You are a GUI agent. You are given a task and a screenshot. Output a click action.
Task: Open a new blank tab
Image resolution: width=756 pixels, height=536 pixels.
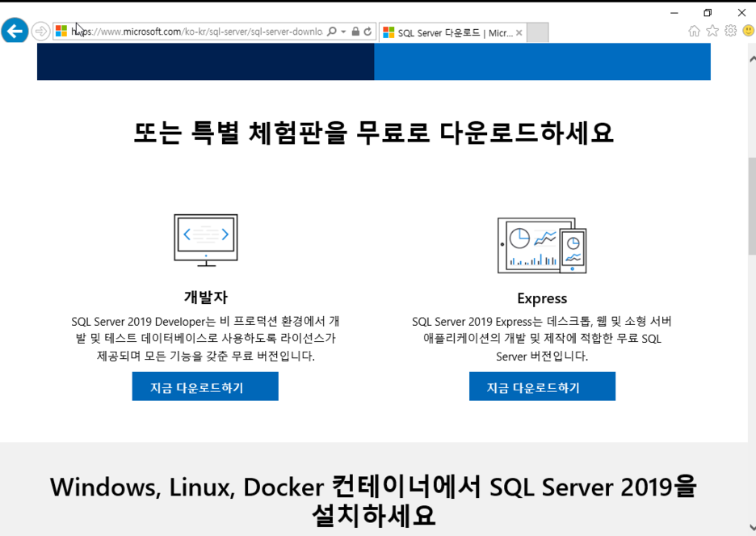point(538,32)
